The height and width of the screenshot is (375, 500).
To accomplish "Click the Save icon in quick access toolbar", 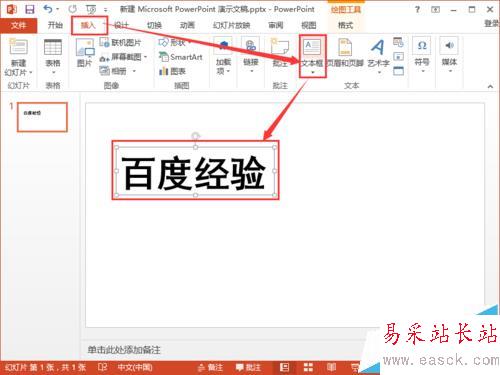I will pos(30,9).
